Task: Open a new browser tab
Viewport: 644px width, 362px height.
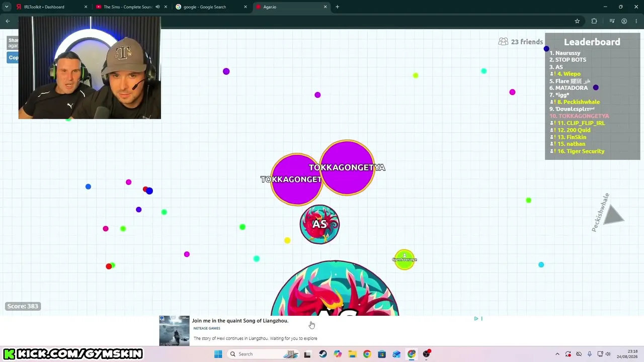Action: pos(338,7)
